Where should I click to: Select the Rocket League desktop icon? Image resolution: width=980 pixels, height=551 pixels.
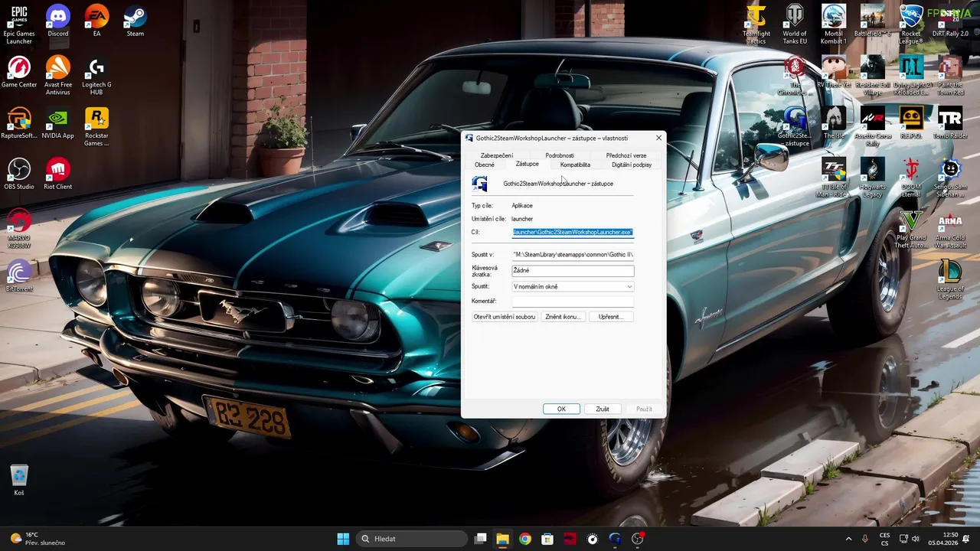pyautogui.click(x=911, y=24)
